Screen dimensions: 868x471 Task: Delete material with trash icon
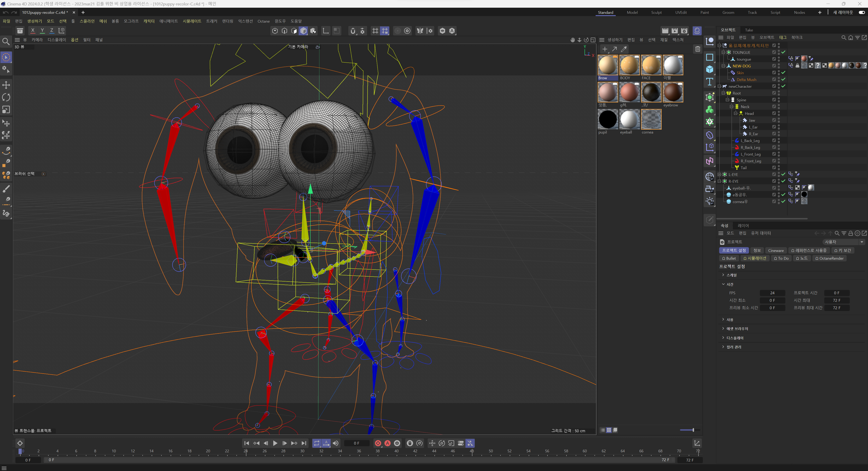[x=698, y=49]
